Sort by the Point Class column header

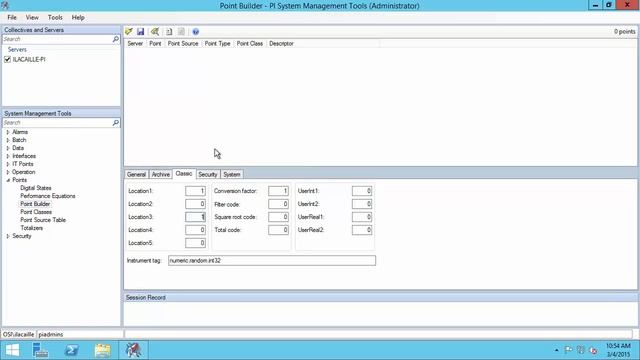249,44
